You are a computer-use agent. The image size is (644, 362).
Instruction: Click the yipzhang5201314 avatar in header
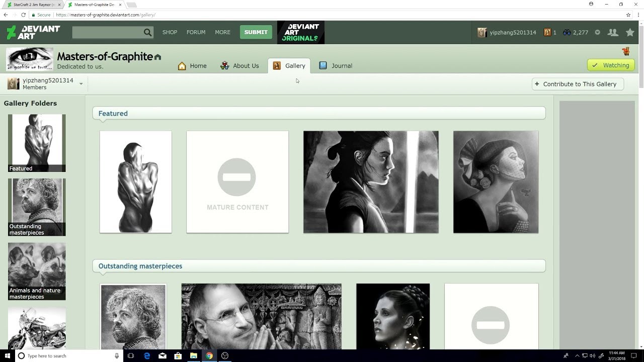[482, 32]
